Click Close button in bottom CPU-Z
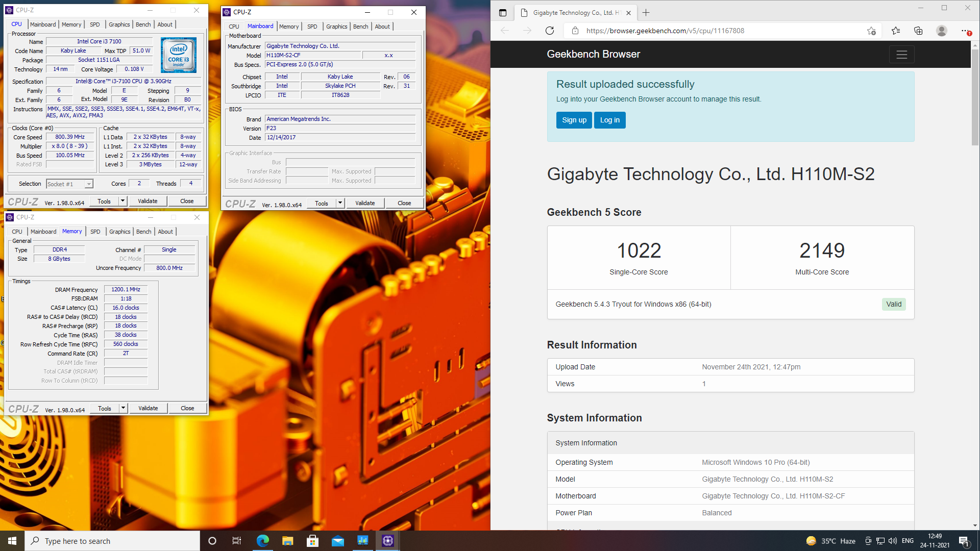The width and height of the screenshot is (980, 551). coord(187,408)
